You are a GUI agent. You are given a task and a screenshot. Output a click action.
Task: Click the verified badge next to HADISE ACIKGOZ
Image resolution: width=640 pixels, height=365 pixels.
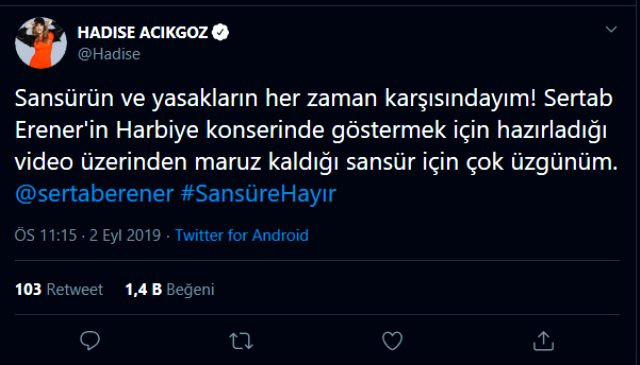tap(221, 32)
